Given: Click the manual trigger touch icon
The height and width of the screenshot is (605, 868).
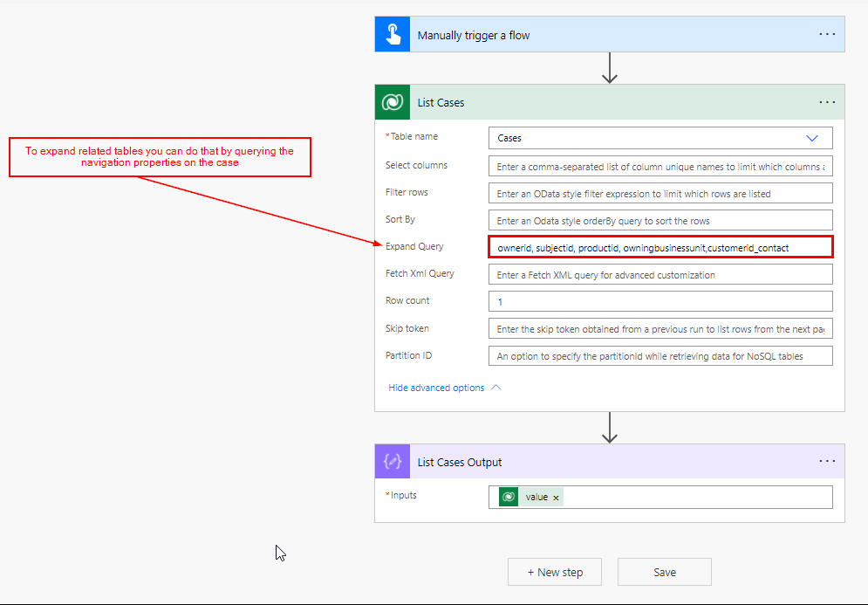Looking at the screenshot, I should click(392, 34).
